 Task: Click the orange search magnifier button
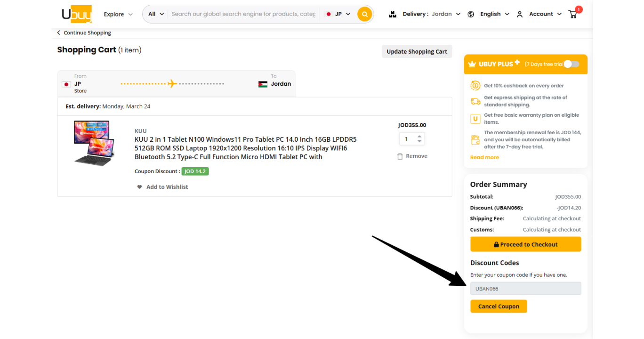point(364,14)
